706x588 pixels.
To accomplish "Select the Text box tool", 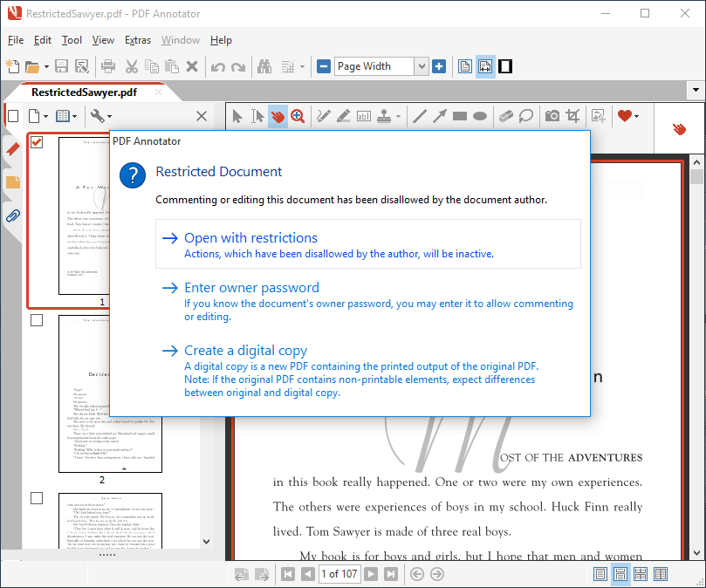I will click(364, 116).
